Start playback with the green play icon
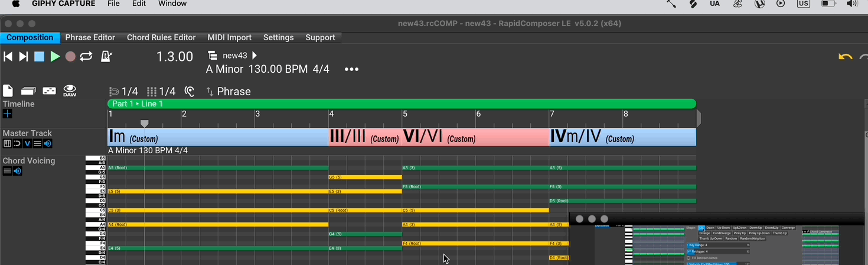 pos(55,57)
